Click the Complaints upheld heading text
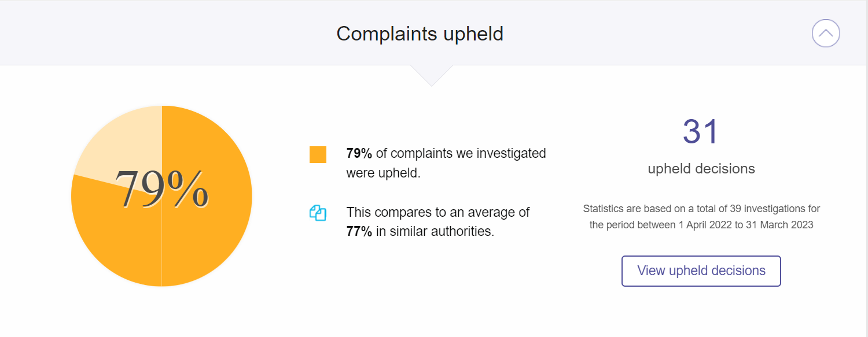The height and width of the screenshot is (337, 868). pyautogui.click(x=420, y=34)
